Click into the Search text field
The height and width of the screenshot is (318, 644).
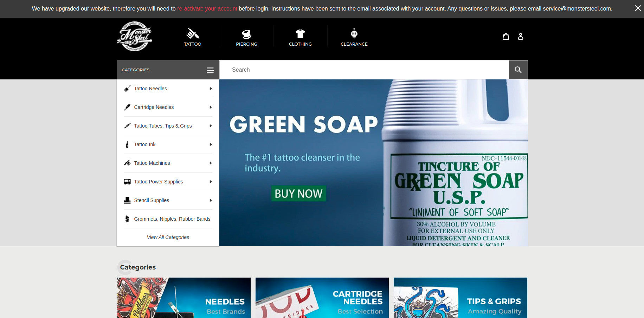(x=364, y=70)
